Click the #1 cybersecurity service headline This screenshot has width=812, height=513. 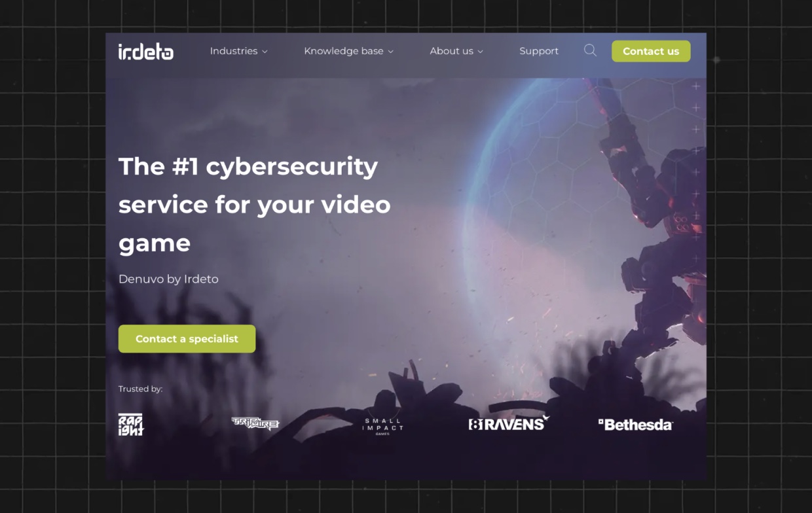(255, 204)
